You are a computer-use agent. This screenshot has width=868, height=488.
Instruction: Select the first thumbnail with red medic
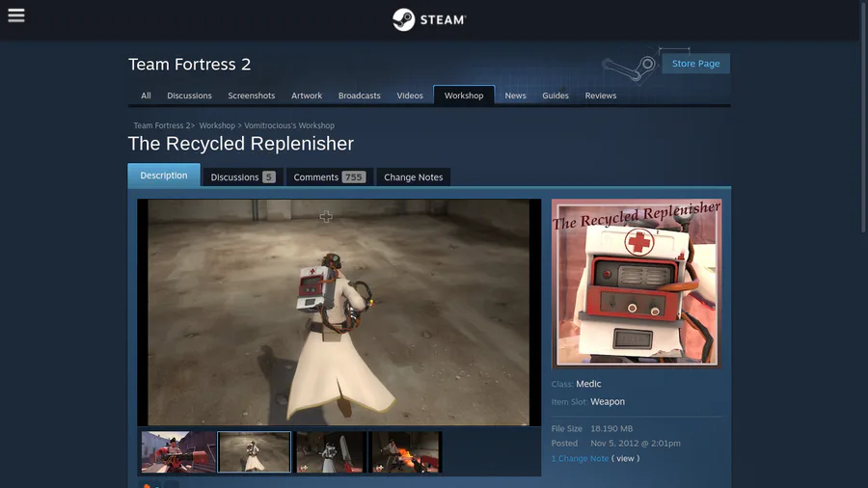pos(178,452)
